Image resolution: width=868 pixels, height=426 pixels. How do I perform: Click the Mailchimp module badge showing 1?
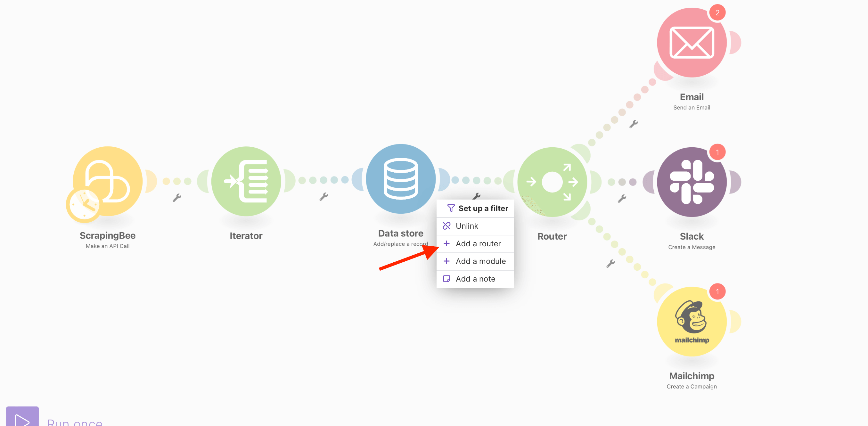(717, 291)
